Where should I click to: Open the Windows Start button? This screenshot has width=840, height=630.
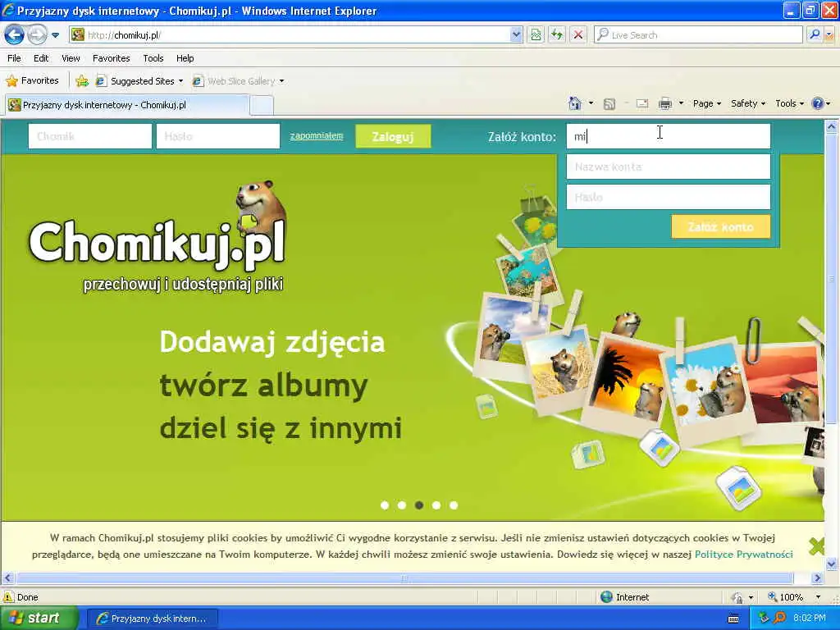point(39,619)
